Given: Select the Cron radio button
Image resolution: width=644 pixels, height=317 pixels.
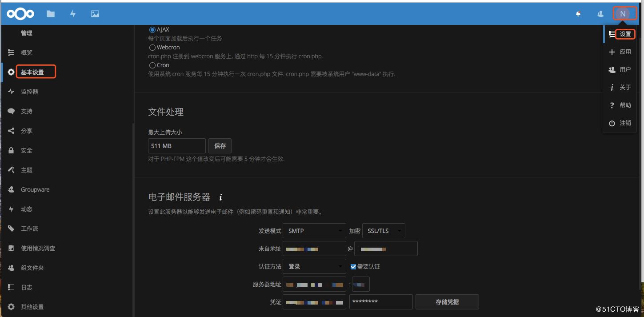Looking at the screenshot, I should click(152, 65).
